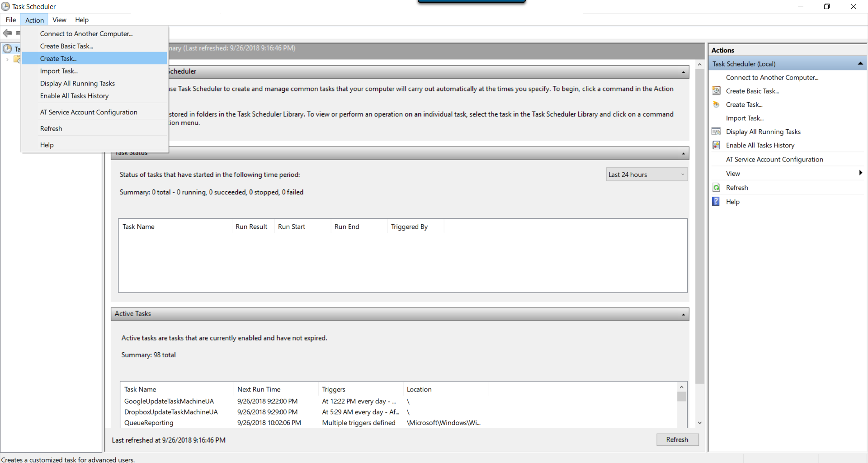This screenshot has width=868, height=463.
Task: Click Create Basic Task label in Actions pane
Action: (752, 91)
